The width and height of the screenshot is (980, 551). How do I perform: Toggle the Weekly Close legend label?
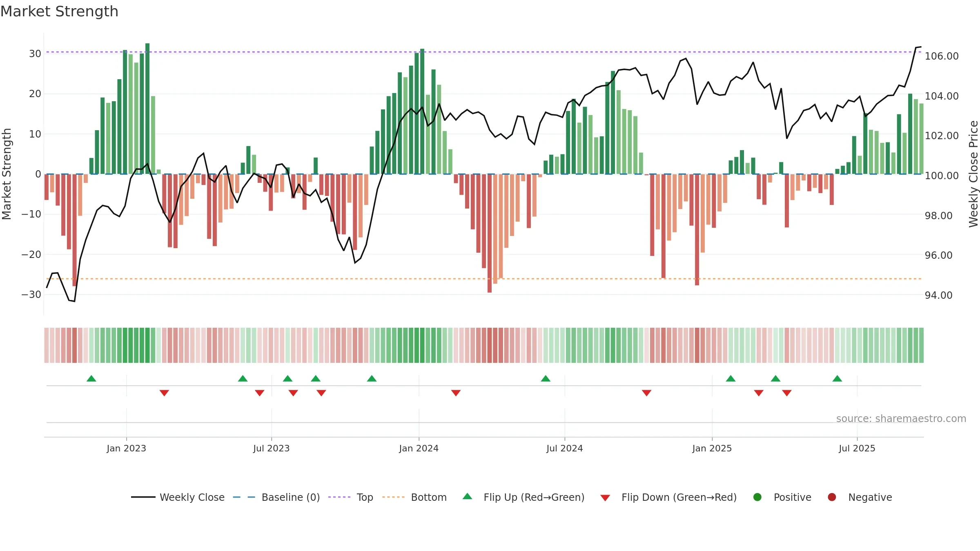(192, 497)
